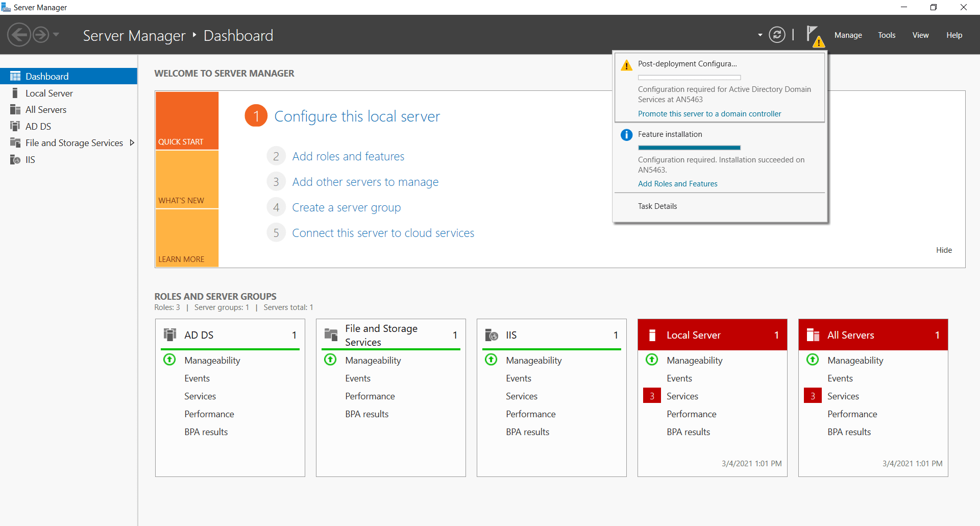Click the AD DS tile header icon

coord(169,334)
